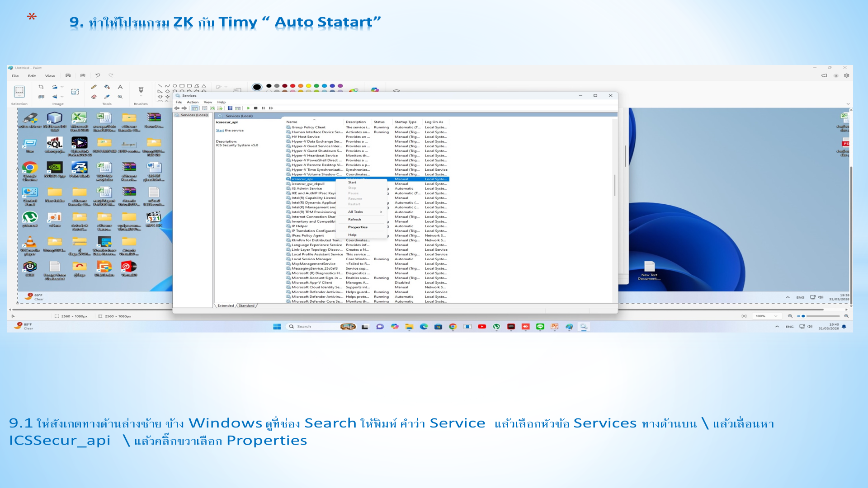Select the icssecur_gw_zkpull service row
The height and width of the screenshot is (488, 868).
(x=367, y=184)
